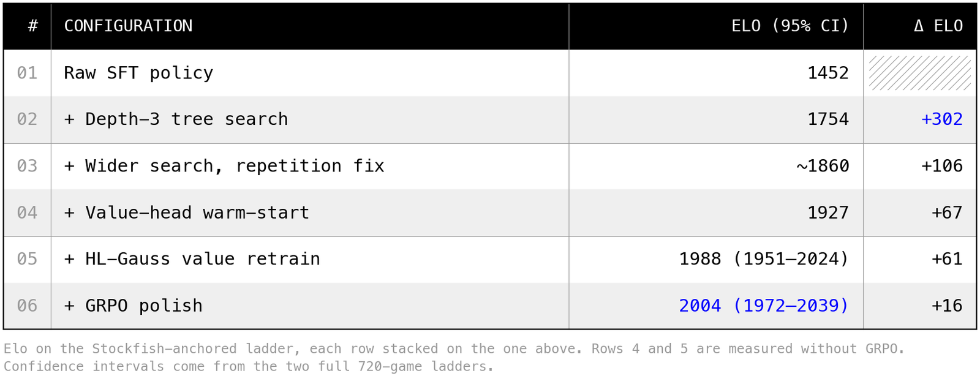
Task: Click the ~1860 Elo value
Action: pos(823,166)
